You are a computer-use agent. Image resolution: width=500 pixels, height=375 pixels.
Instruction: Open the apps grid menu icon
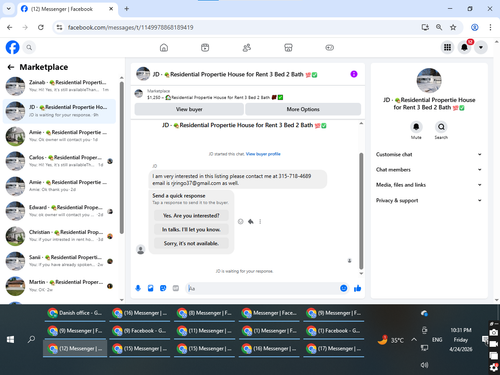(447, 47)
